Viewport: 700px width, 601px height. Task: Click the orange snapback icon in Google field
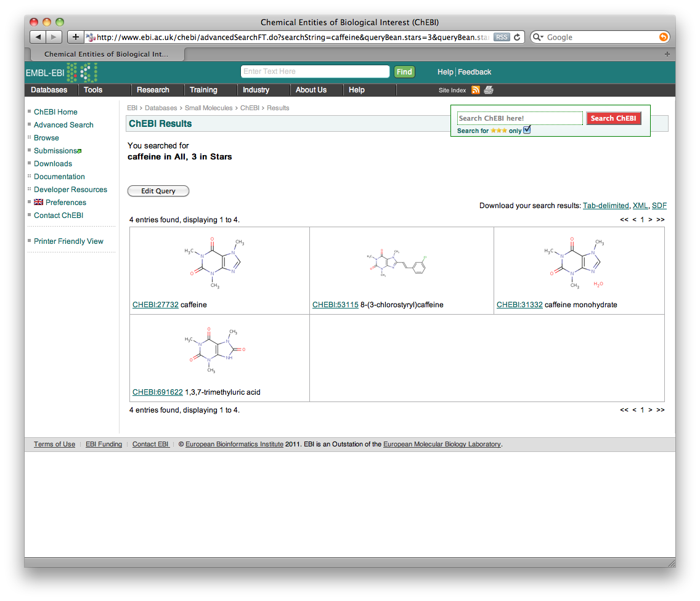[664, 37]
